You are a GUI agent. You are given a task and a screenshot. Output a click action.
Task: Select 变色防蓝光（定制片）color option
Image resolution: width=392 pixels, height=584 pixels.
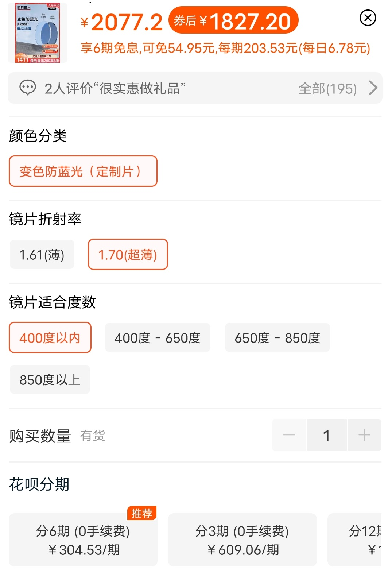(83, 171)
